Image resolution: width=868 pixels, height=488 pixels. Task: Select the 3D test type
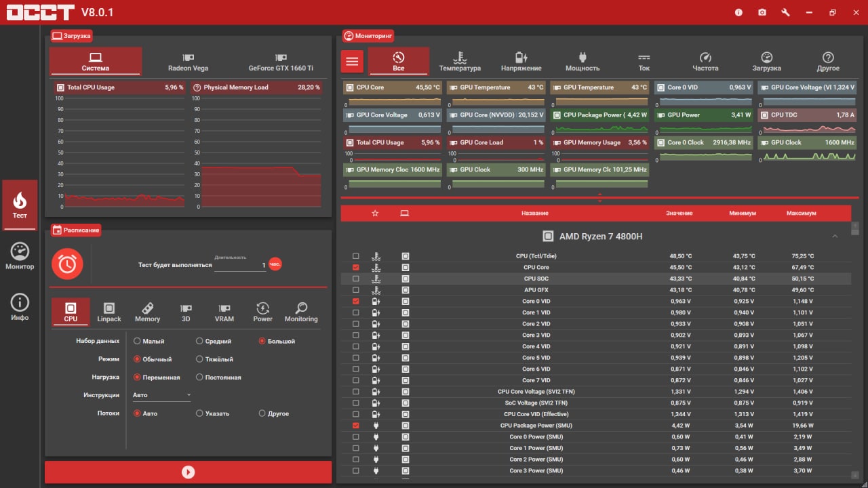coord(186,312)
